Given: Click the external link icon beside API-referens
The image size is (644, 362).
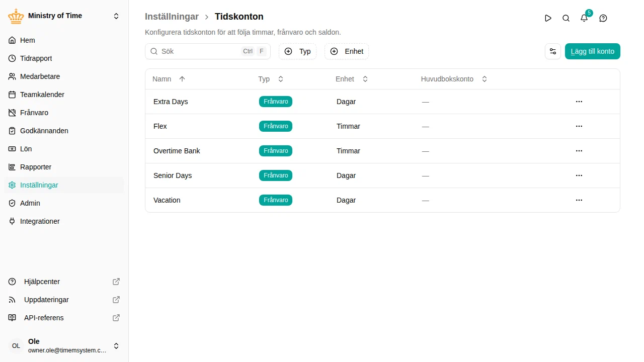Looking at the screenshot, I should [x=116, y=318].
